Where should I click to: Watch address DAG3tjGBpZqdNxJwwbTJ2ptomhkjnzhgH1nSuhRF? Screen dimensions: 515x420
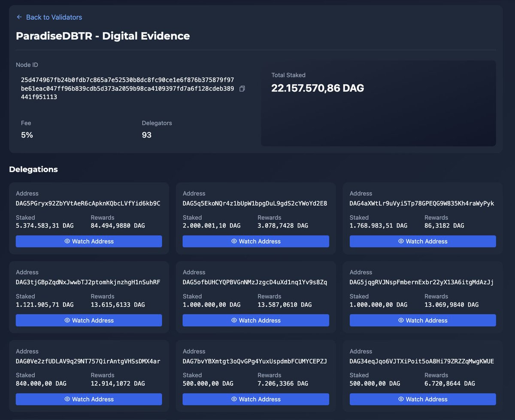point(89,320)
